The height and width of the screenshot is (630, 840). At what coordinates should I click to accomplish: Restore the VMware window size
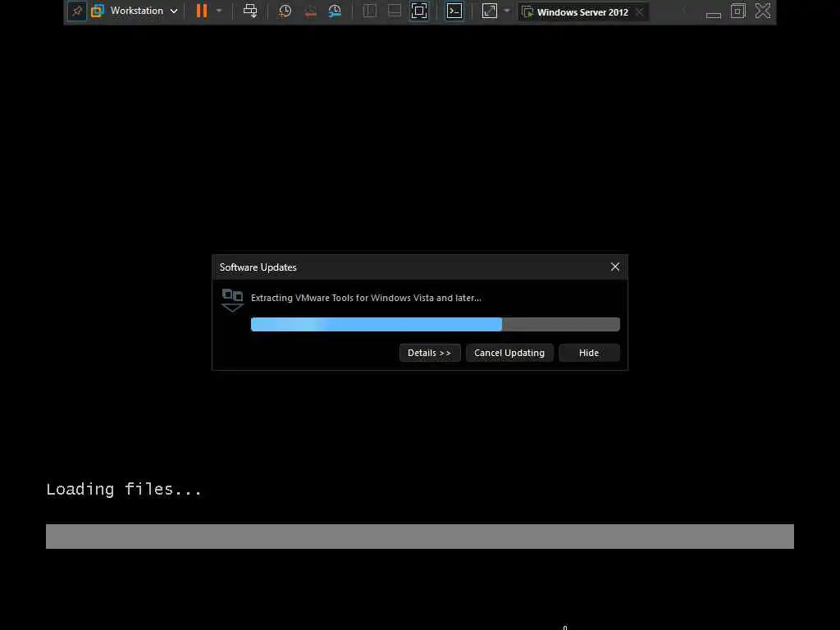[738, 11]
